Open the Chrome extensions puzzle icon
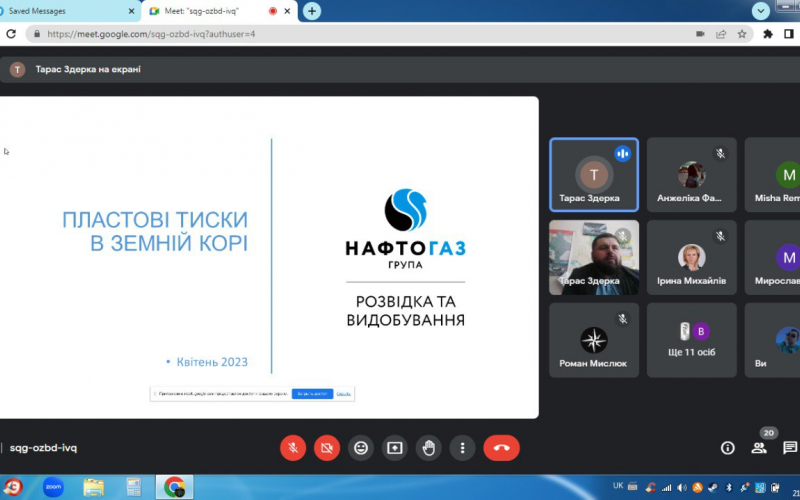800x500 pixels. tap(767, 34)
